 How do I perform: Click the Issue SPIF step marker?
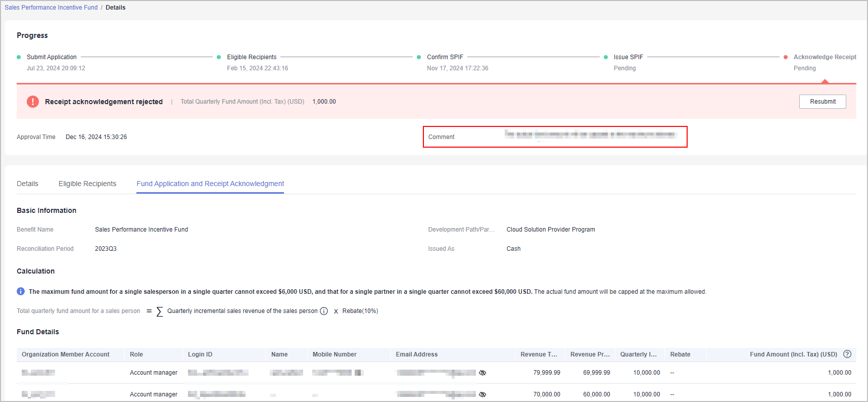point(606,57)
